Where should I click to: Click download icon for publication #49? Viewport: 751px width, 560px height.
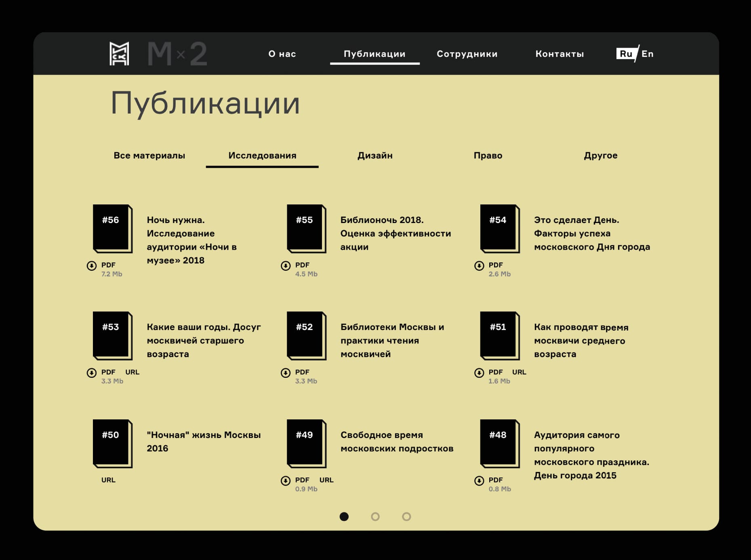tap(286, 480)
